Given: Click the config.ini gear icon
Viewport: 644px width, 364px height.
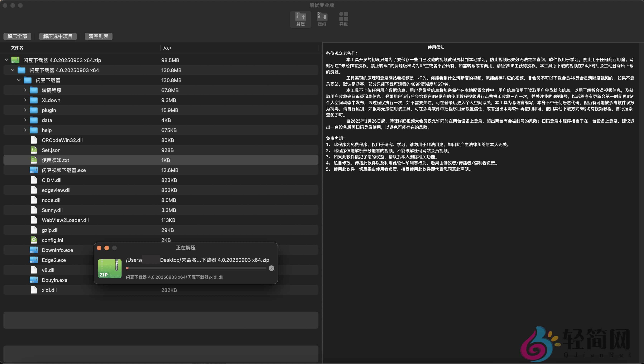Looking at the screenshot, I should [34, 240].
